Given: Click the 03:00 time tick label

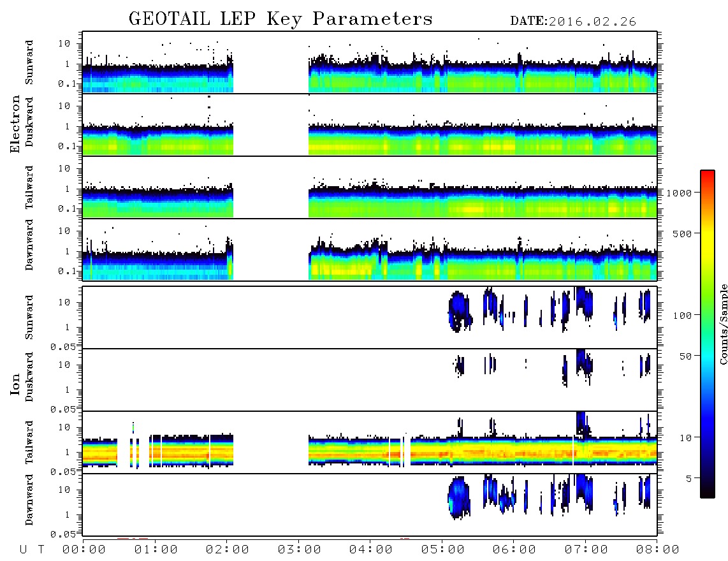Looking at the screenshot, I should coord(300,550).
